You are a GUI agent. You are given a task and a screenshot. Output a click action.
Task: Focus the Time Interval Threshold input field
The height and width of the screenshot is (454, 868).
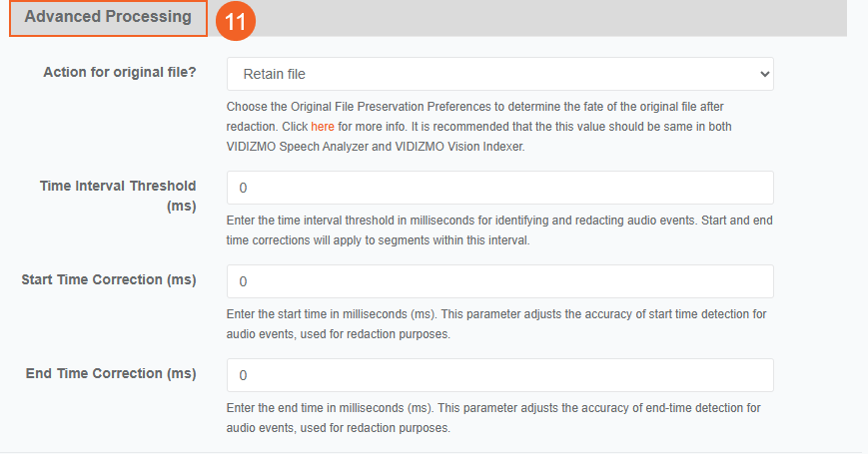(499, 188)
